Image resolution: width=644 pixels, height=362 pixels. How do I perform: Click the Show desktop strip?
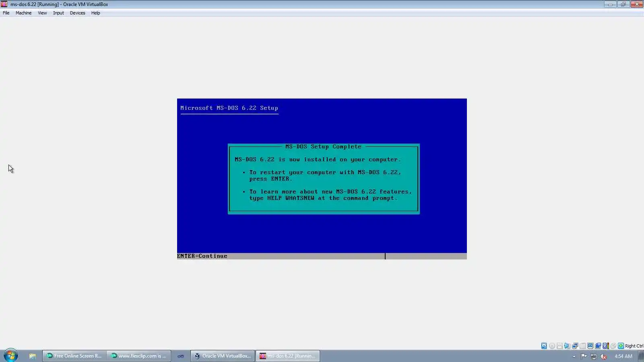641,356
